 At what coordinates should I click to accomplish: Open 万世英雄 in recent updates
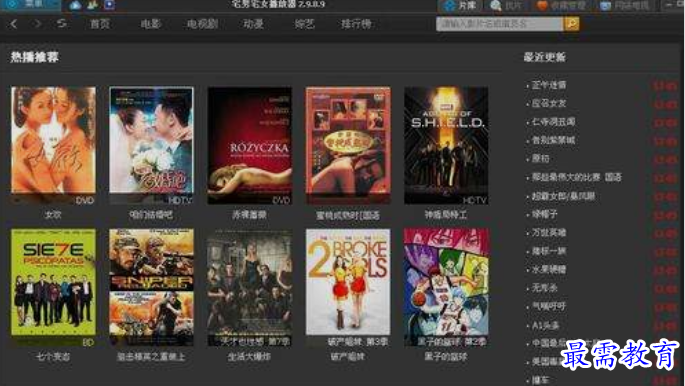[549, 233]
